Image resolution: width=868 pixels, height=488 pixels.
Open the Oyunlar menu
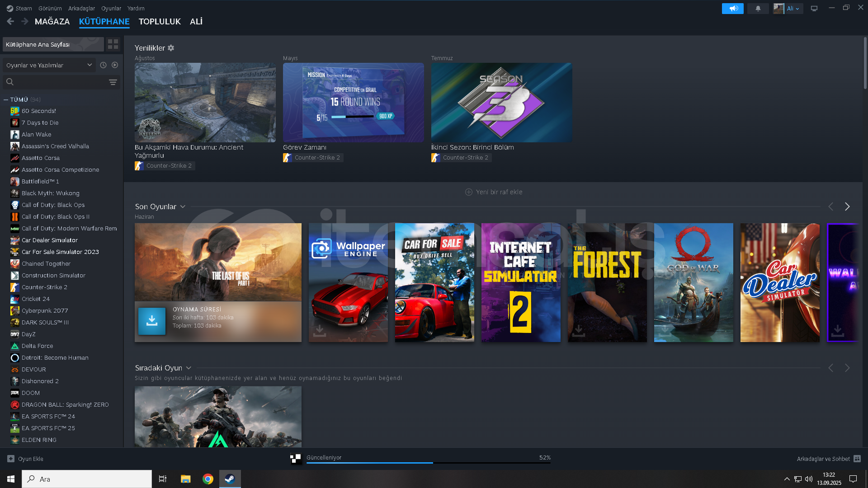pyautogui.click(x=111, y=8)
